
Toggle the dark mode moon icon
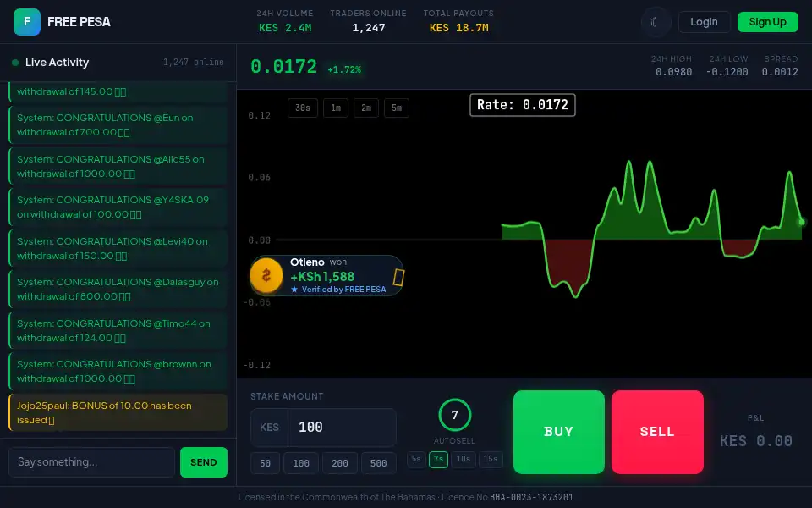pyautogui.click(x=656, y=22)
